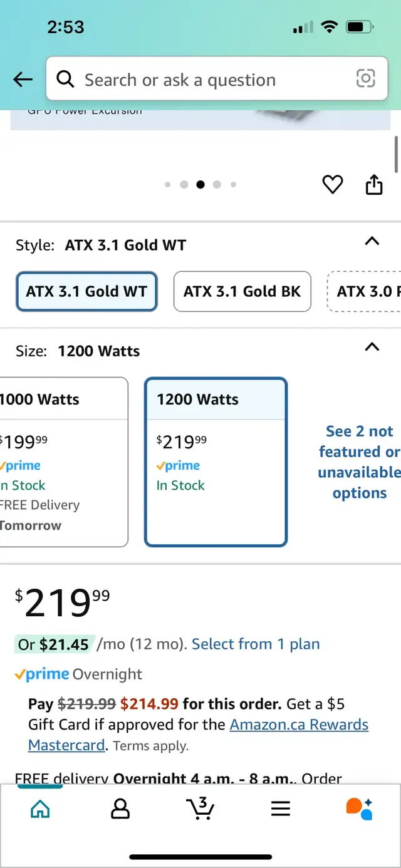
Task: Go to Home tab icon
Action: tap(40, 809)
